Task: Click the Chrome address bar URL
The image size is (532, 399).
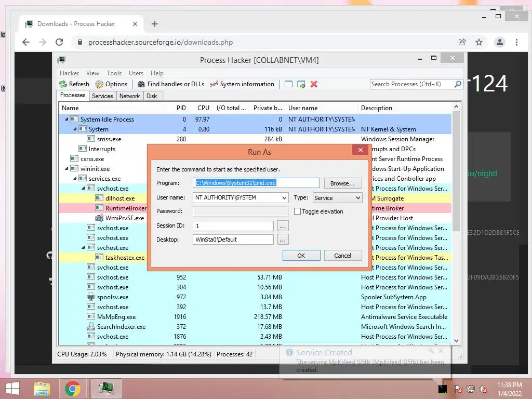Action: pos(161,43)
